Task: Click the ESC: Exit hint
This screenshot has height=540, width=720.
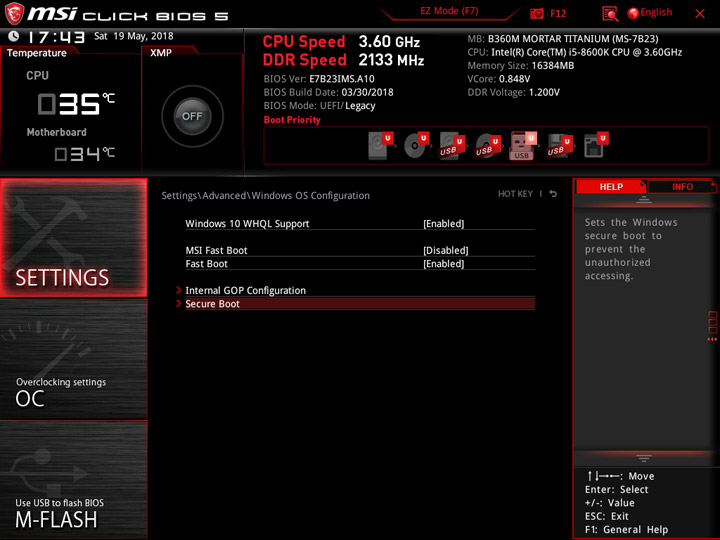Action: tap(607, 516)
